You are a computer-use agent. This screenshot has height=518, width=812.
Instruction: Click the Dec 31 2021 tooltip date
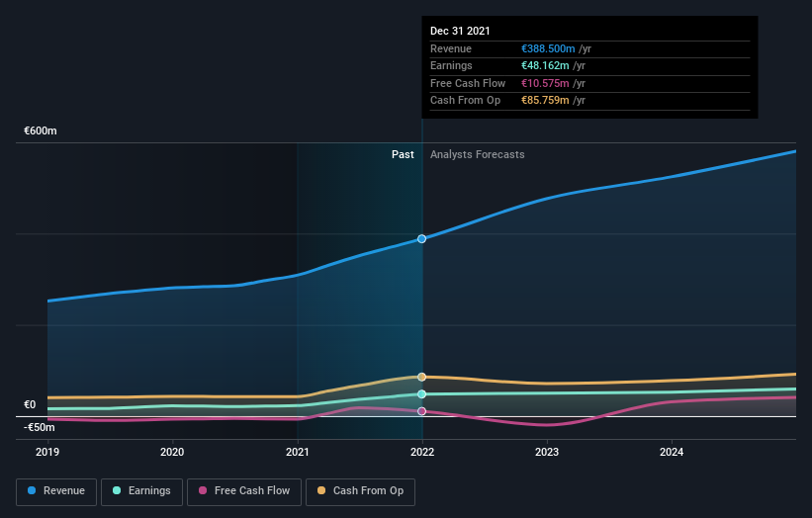pos(460,31)
